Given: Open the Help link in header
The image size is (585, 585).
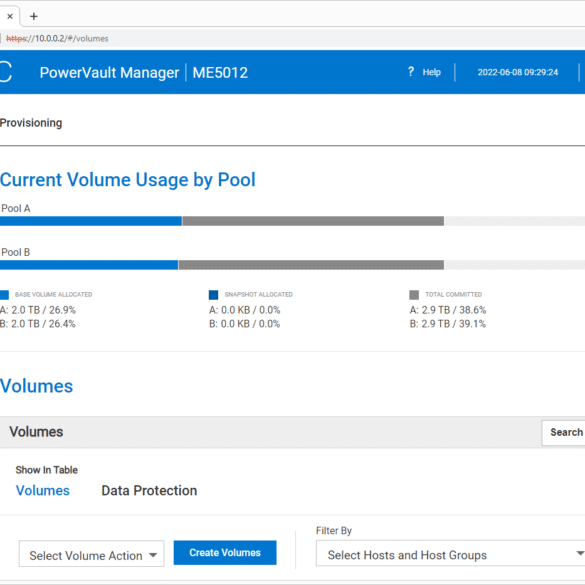Looking at the screenshot, I should point(432,72).
